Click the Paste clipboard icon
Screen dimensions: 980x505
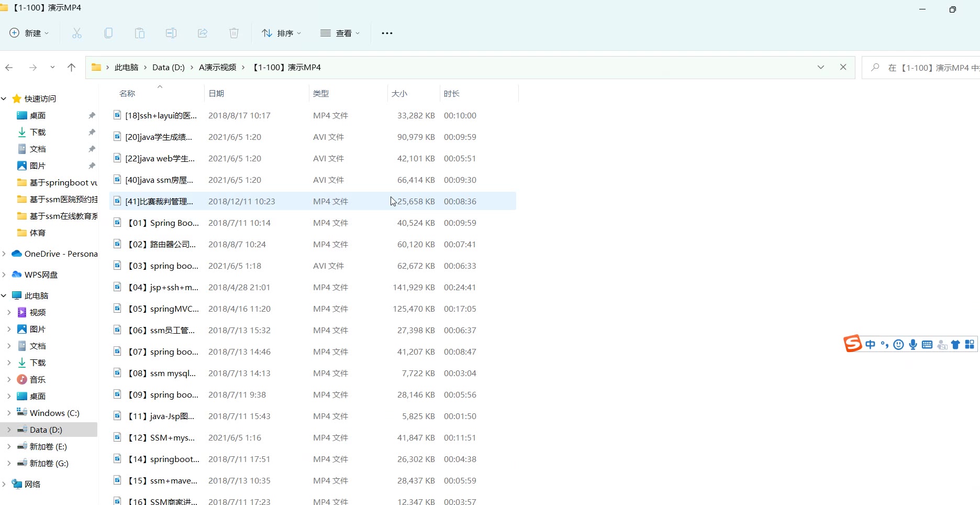[x=140, y=33]
